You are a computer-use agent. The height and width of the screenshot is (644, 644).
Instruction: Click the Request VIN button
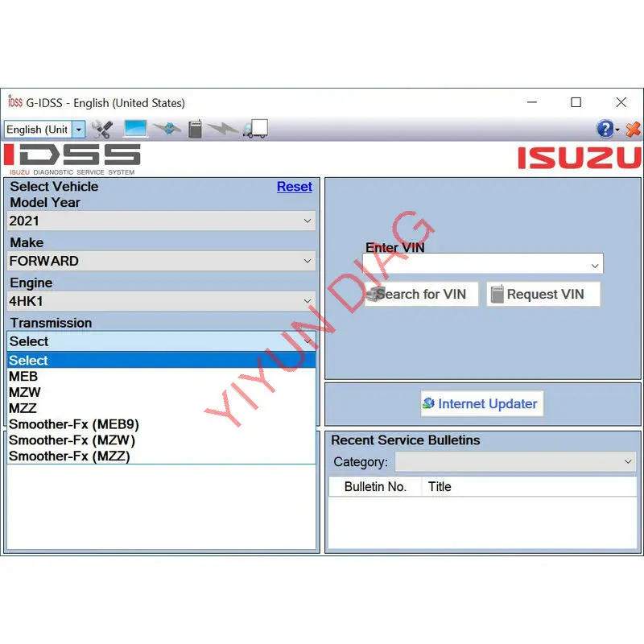(543, 294)
